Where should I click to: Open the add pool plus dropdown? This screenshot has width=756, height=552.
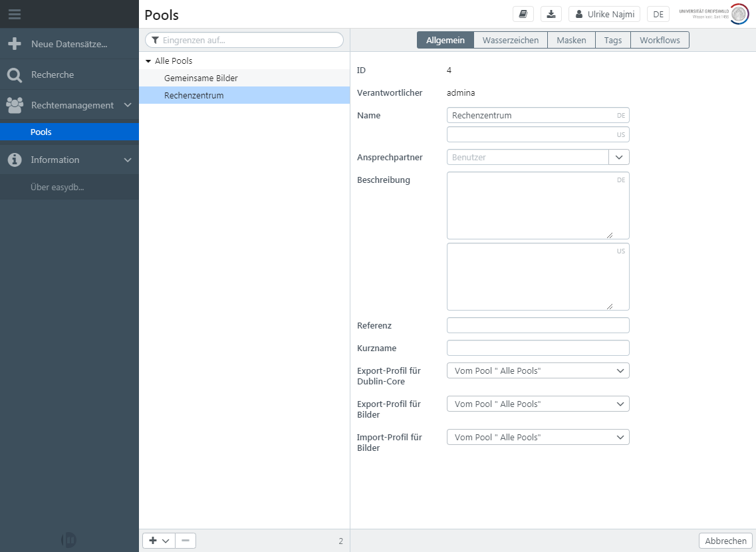(x=159, y=541)
